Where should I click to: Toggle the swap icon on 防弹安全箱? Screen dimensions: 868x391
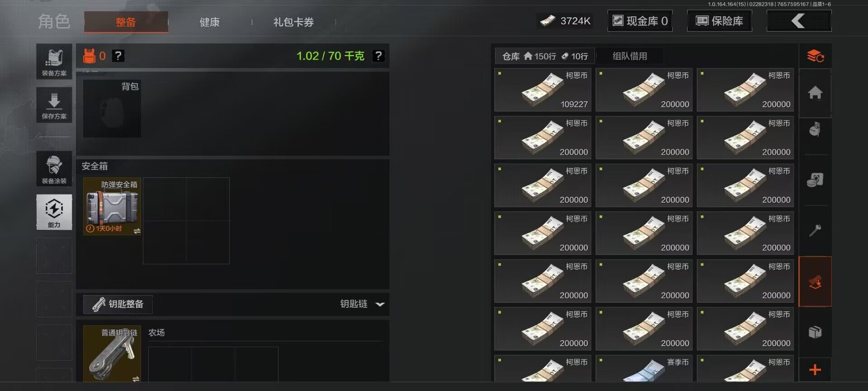(x=137, y=231)
